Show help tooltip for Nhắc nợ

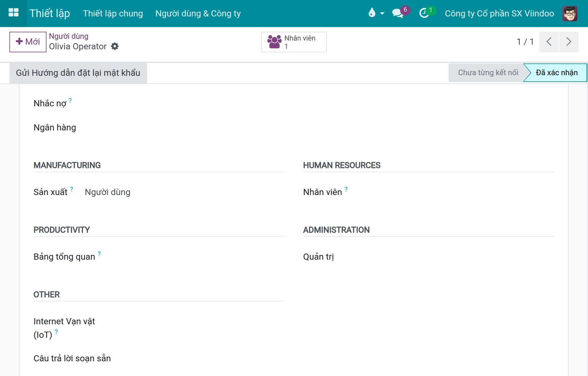[x=70, y=100]
